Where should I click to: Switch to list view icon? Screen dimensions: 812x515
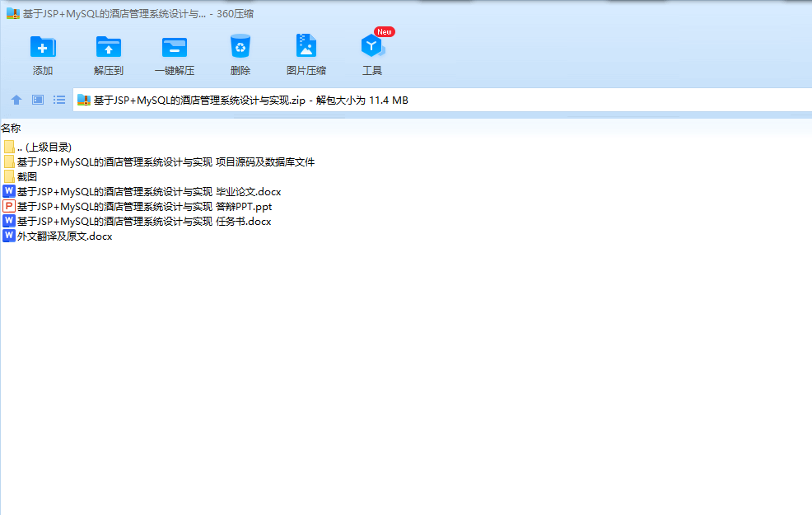(59, 100)
